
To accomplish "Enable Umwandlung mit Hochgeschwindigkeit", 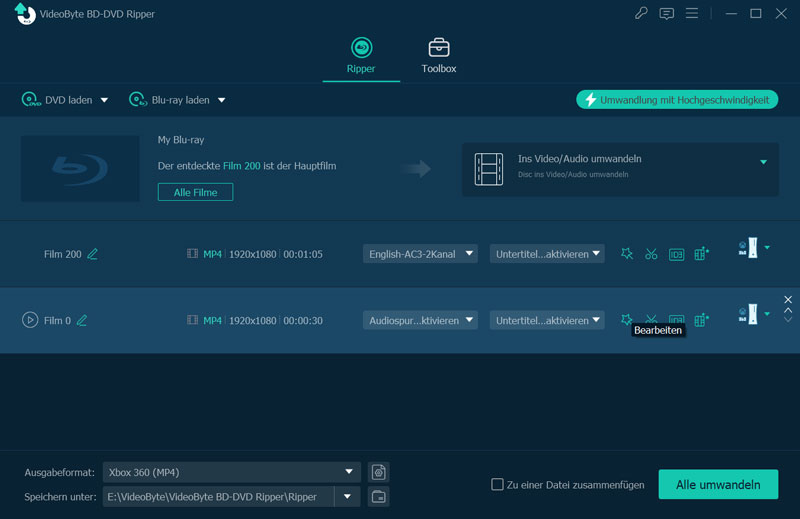I will [677, 100].
